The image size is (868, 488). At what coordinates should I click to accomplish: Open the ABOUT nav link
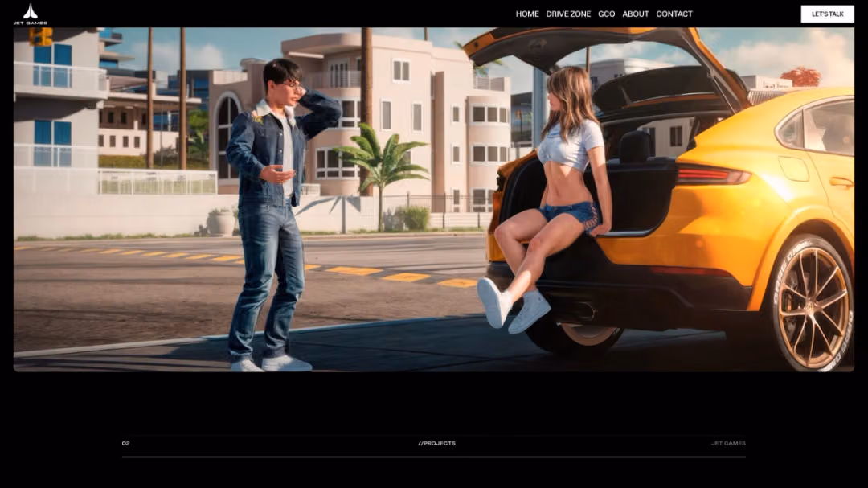point(635,14)
